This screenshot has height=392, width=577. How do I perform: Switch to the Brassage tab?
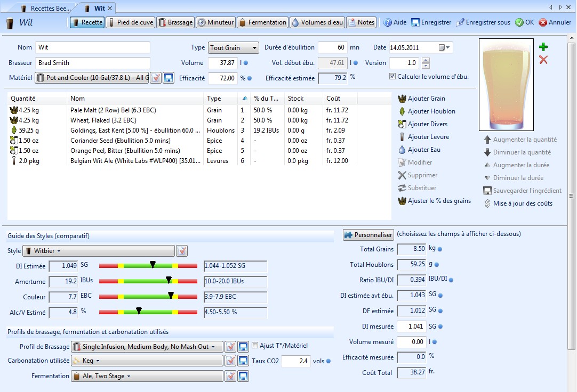tap(175, 22)
